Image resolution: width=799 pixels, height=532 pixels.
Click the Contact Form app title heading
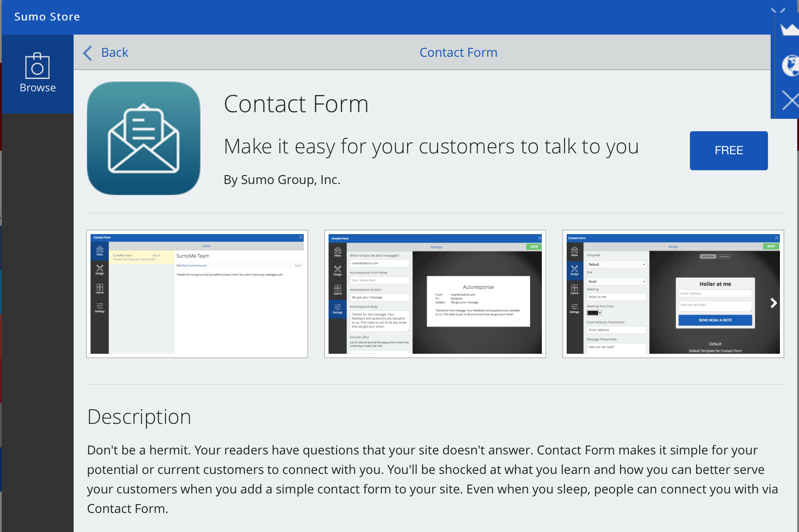tap(296, 104)
